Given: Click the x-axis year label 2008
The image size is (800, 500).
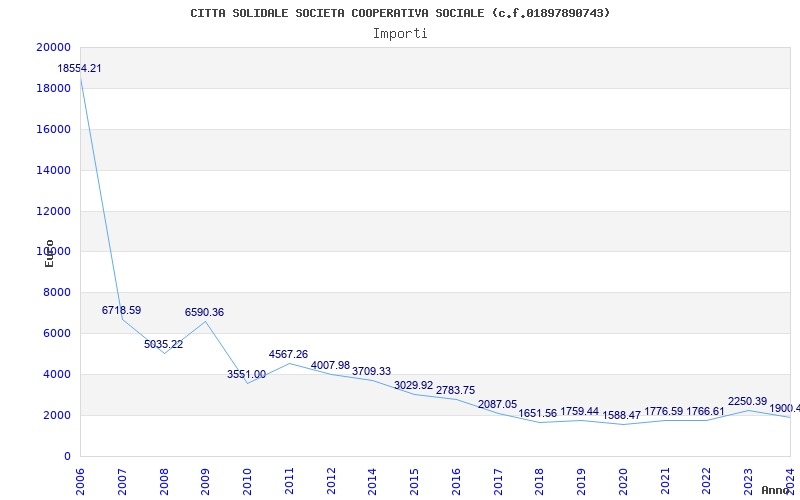Looking at the screenshot, I should [164, 481].
